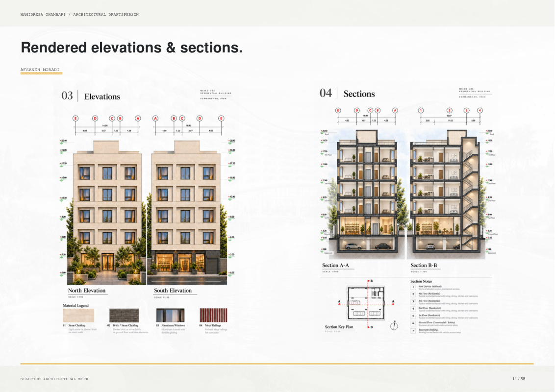Click the '1st Floor (Residential)' note
This screenshot has width=555, height=392.
pos(429,315)
